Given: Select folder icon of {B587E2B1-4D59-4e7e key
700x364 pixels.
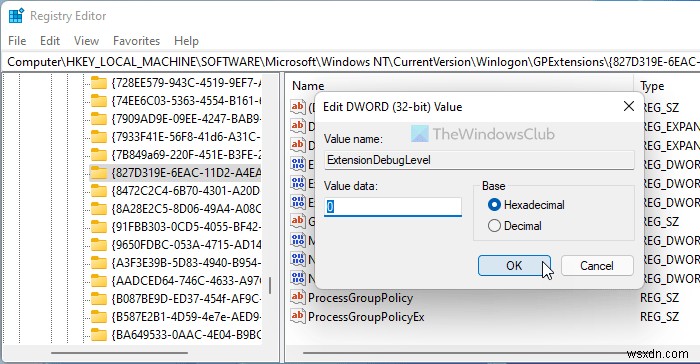Looking at the screenshot, I should 99,317.
